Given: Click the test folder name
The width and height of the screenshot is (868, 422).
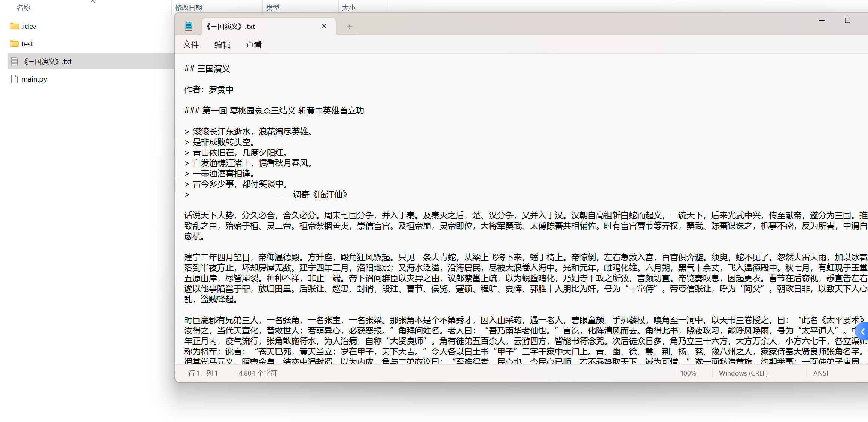Looking at the screenshot, I should coord(27,44).
